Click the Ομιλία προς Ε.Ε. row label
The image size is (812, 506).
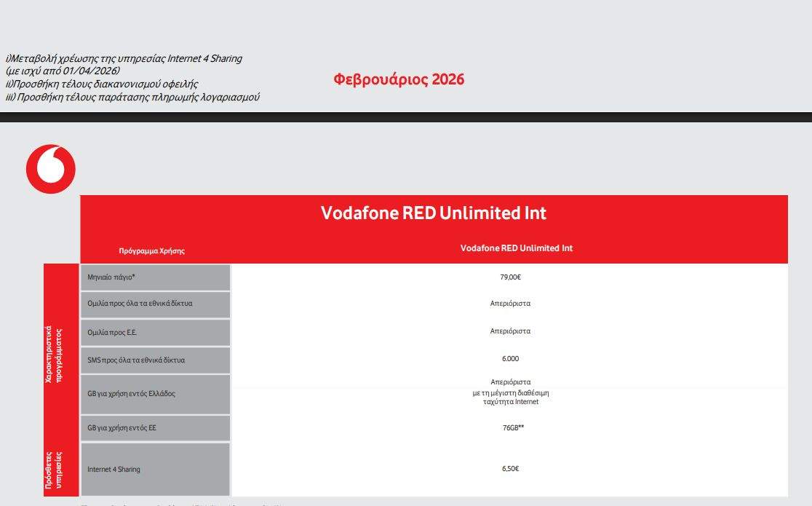(112, 332)
